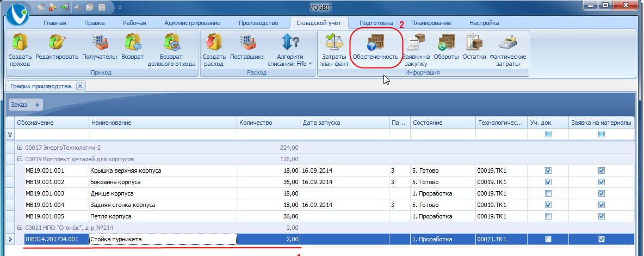Screen dimensions: 644x256
Task: Switch to Настройка ribbon tab
Action: pyautogui.click(x=484, y=23)
